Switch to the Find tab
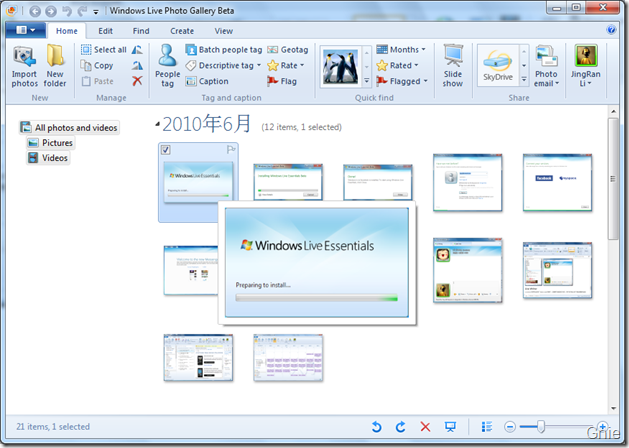The width and height of the screenshot is (629, 448). (141, 31)
